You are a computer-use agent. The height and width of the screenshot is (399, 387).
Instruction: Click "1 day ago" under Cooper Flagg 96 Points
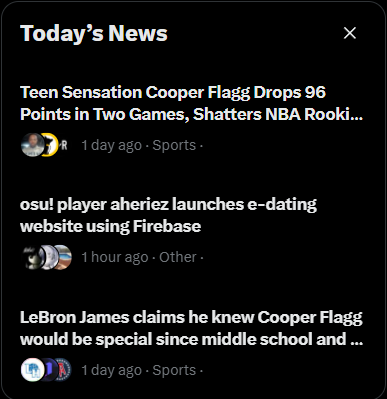[111, 145]
